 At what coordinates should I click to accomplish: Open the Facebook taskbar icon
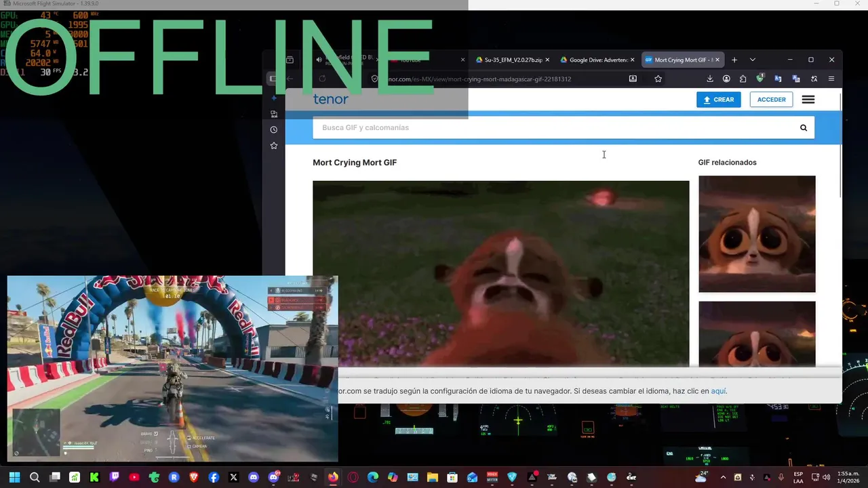pos(214,477)
